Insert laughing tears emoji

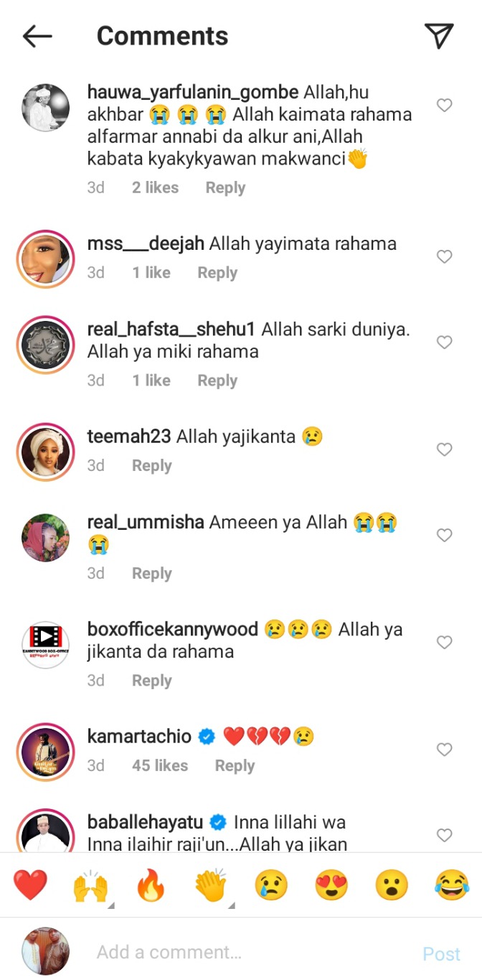click(x=452, y=885)
